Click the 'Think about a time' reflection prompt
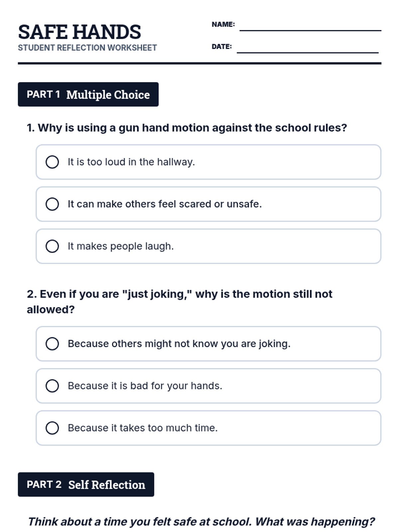 coord(201,522)
